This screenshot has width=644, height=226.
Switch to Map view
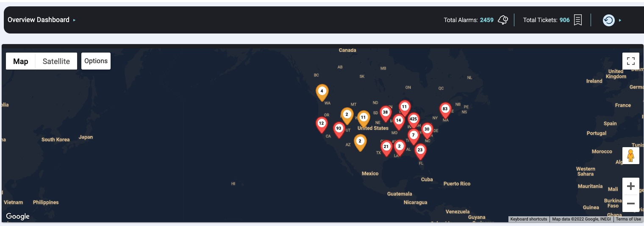(x=21, y=61)
